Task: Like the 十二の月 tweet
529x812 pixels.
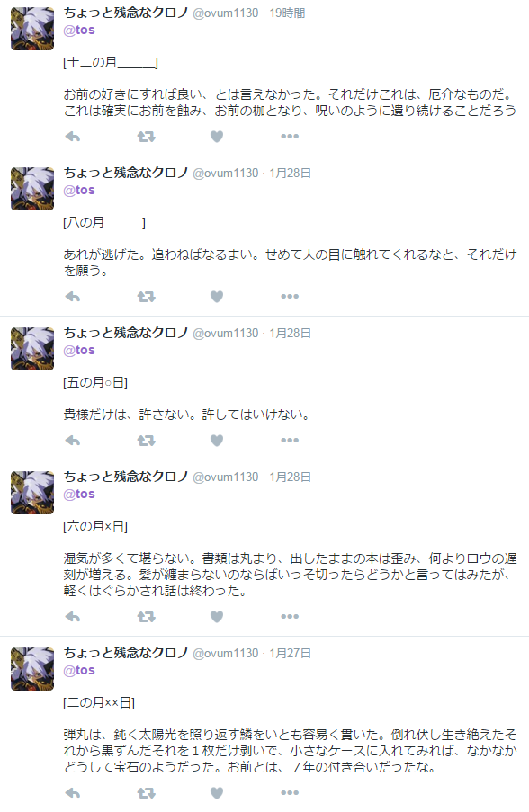Action: coord(217,137)
